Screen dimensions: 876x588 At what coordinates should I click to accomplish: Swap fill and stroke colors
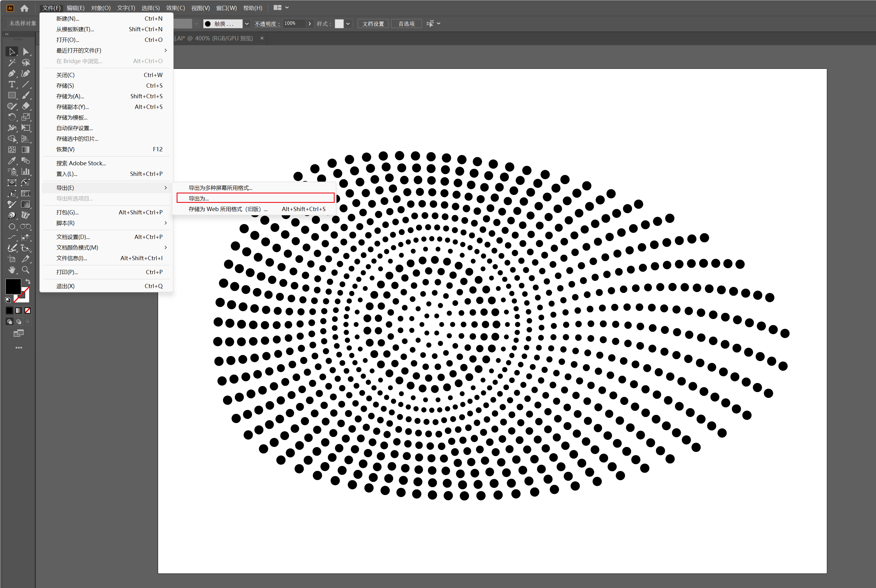[28, 281]
